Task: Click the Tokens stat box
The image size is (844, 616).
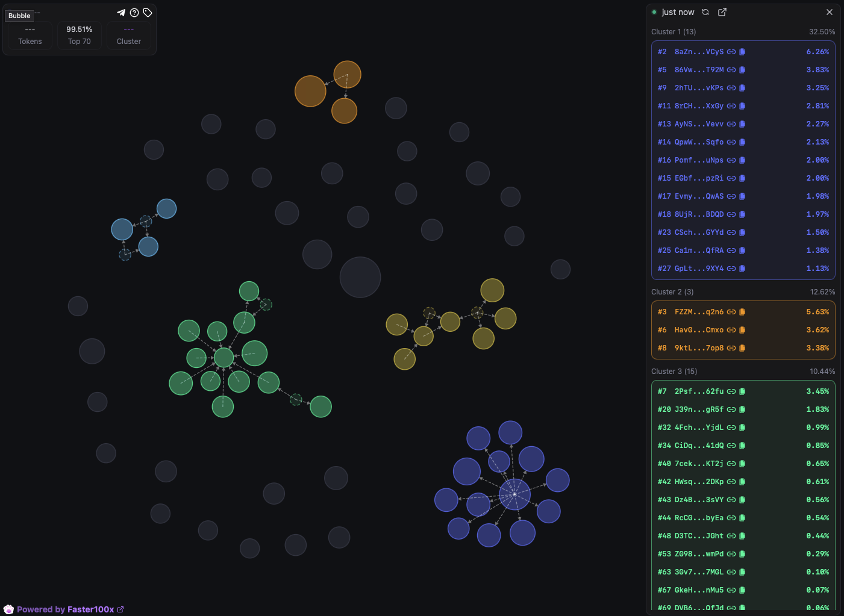Action: [x=30, y=35]
